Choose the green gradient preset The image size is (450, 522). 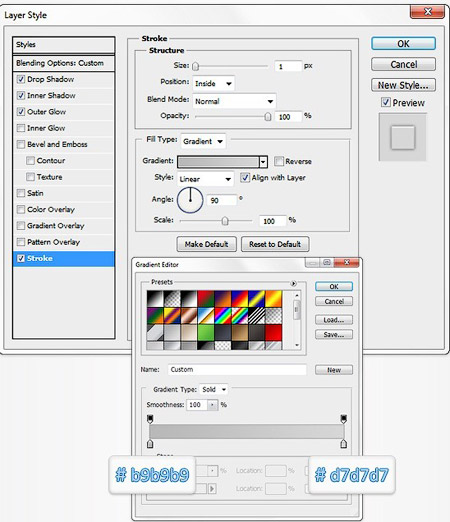(x=206, y=333)
